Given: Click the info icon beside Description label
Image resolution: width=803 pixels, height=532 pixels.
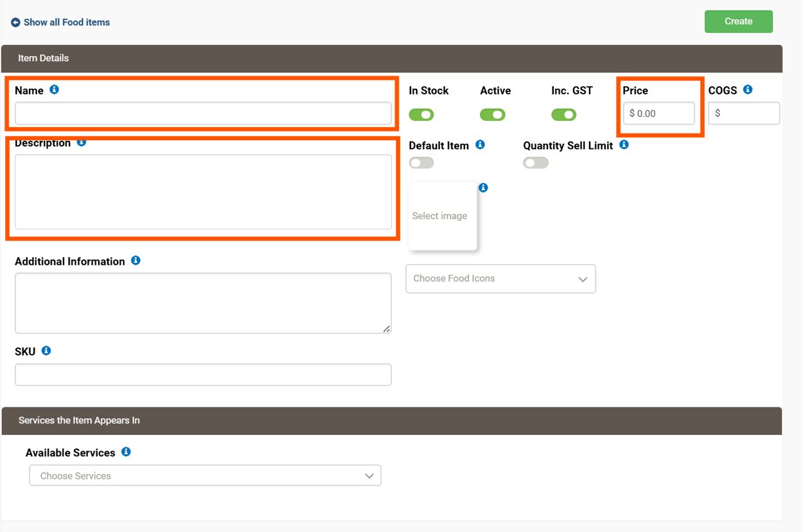Looking at the screenshot, I should pos(82,142).
